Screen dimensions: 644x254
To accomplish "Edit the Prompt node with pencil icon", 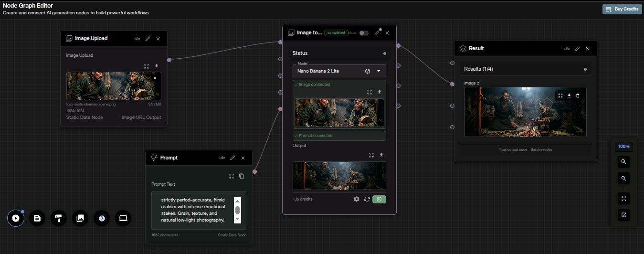I will click(232, 158).
